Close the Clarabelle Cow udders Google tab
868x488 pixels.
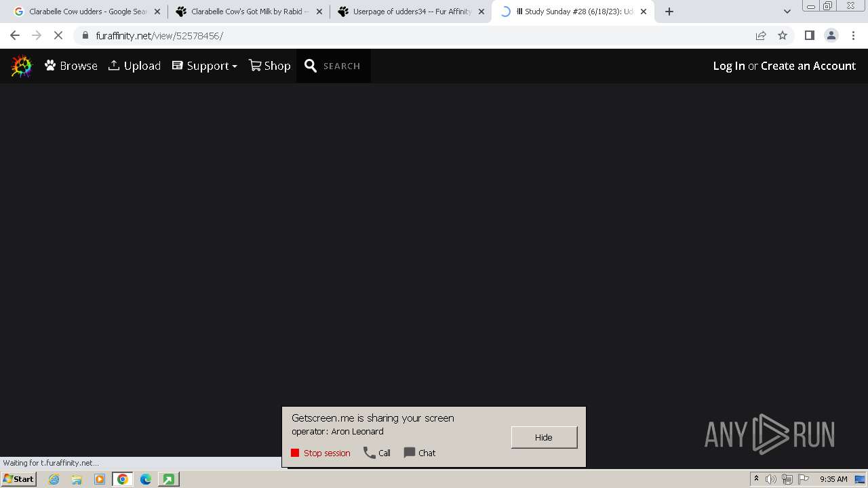click(x=157, y=12)
